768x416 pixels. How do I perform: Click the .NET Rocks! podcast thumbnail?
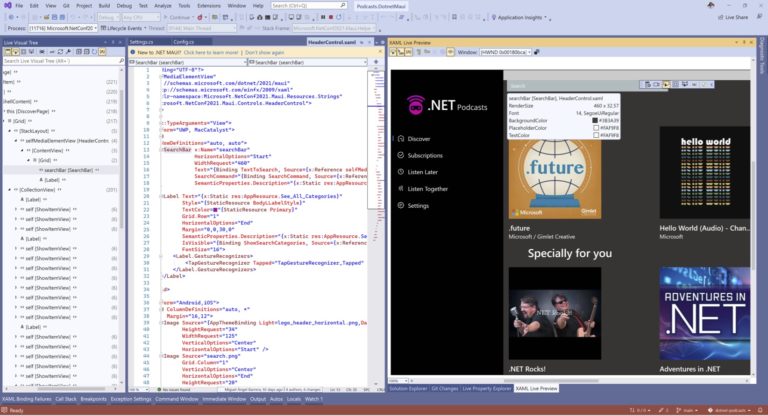[x=554, y=314]
